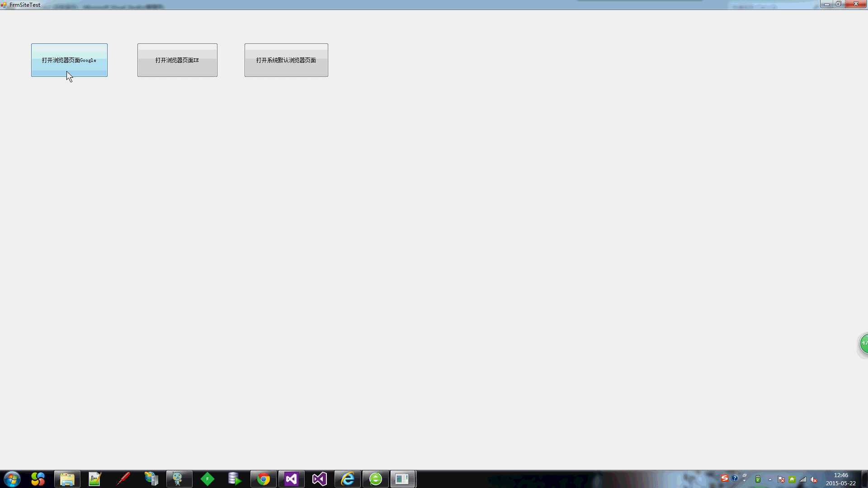
Task: Show hidden tray icons arrow
Action: (x=770, y=479)
